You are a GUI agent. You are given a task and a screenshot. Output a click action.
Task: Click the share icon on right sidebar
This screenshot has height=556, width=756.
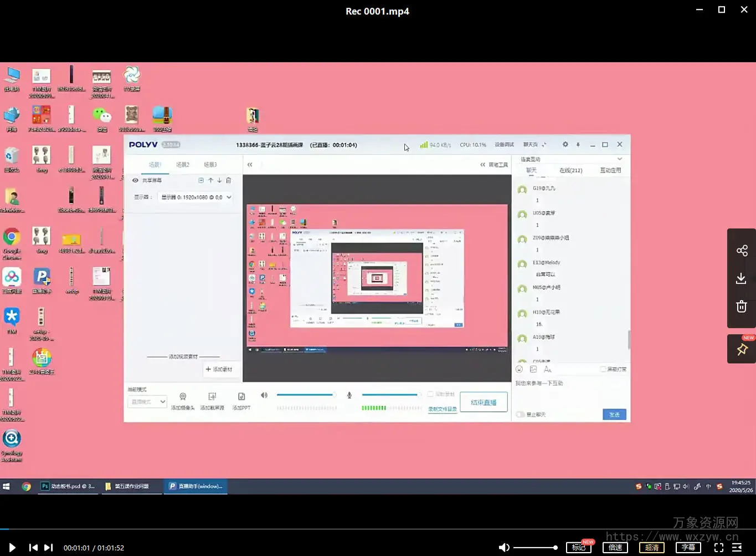click(x=742, y=251)
